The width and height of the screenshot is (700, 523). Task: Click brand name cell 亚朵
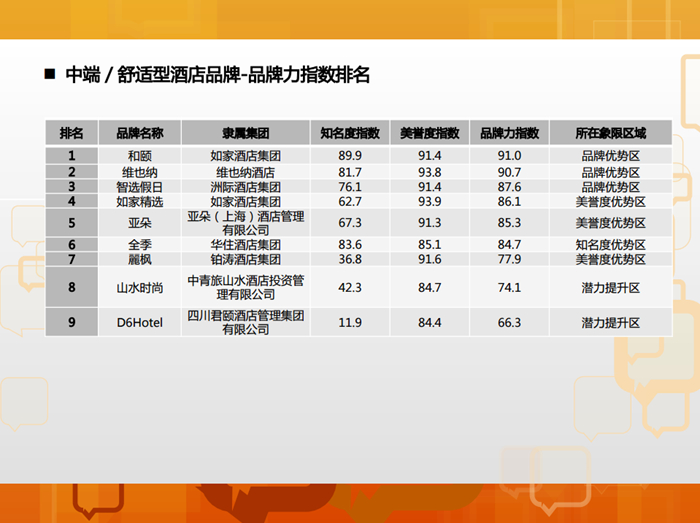[140, 223]
